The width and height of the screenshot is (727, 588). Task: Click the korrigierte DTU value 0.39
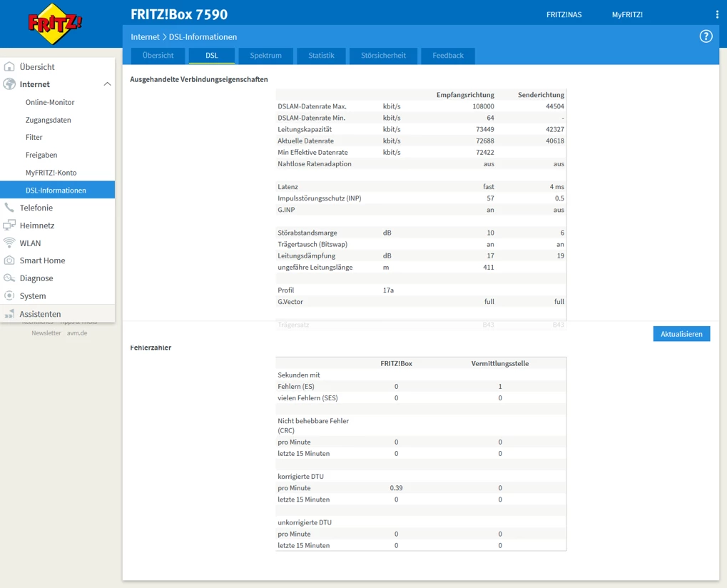[x=396, y=488]
